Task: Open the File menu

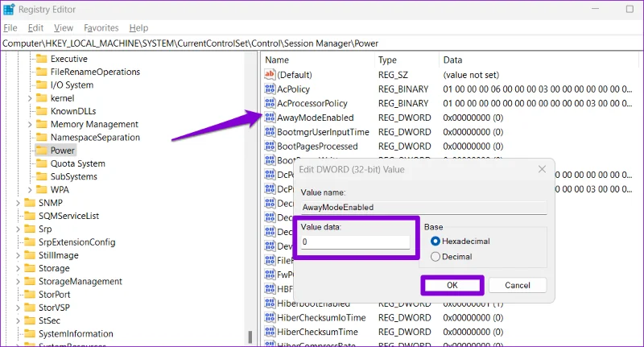Action: 10,28
